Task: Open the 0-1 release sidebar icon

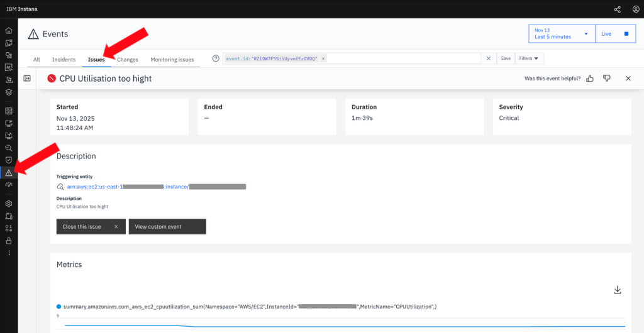Action: click(x=9, y=229)
